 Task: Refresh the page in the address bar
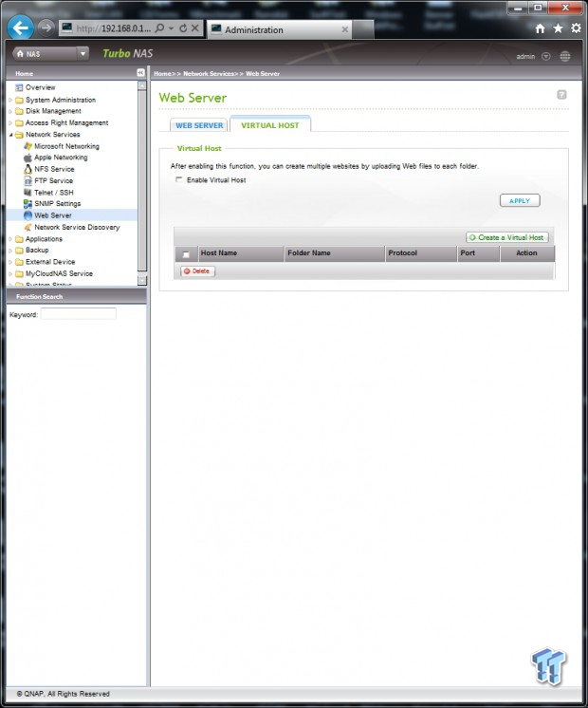tap(183, 28)
